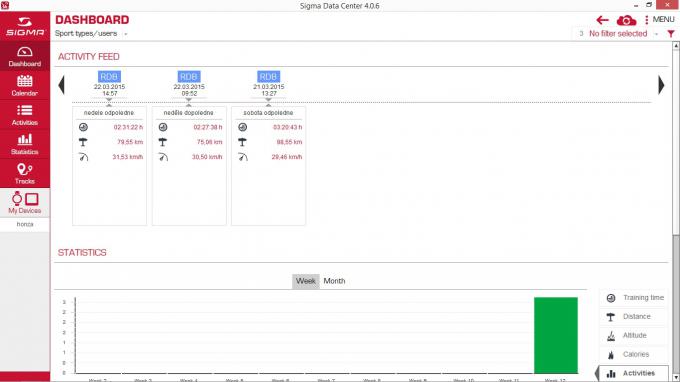Expand the Sport types/users dropdown
680x382 pixels.
92,33
